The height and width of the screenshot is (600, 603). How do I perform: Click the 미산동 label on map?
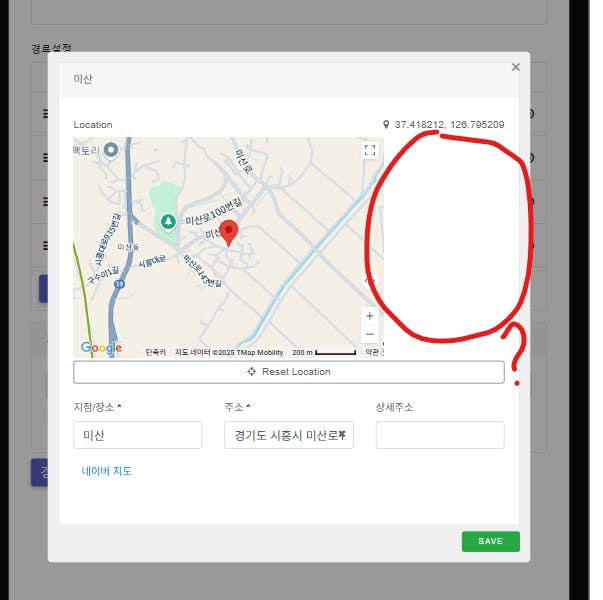tap(128, 247)
